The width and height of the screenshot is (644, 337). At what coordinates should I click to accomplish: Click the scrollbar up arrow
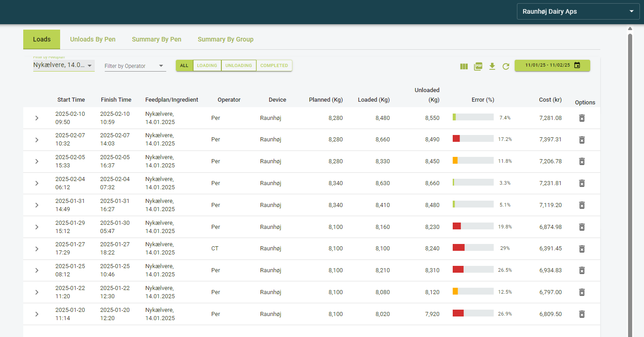click(x=630, y=29)
